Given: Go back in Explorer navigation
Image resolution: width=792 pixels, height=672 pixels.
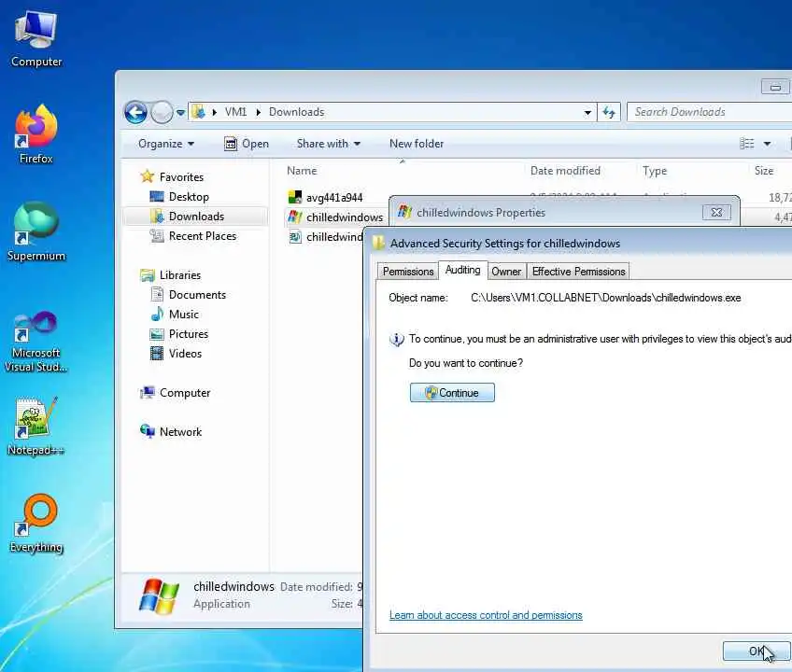Looking at the screenshot, I should click(x=135, y=112).
